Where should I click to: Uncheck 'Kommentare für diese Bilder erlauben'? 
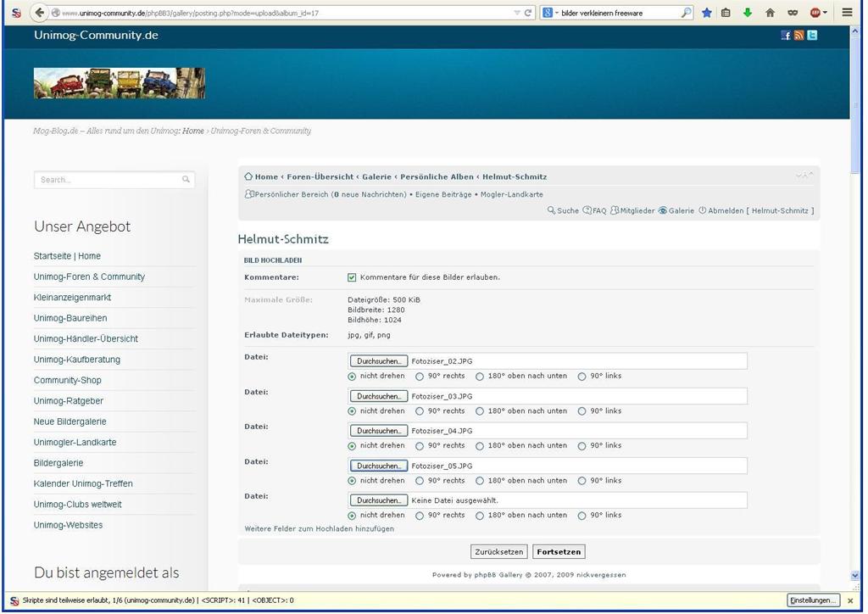point(352,277)
